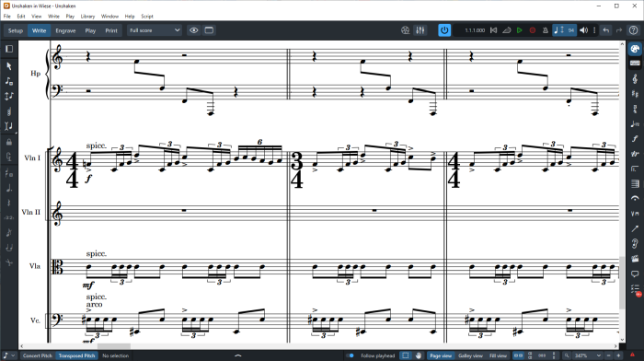
Task: Select the arrow selection tool
Action: [x=9, y=66]
